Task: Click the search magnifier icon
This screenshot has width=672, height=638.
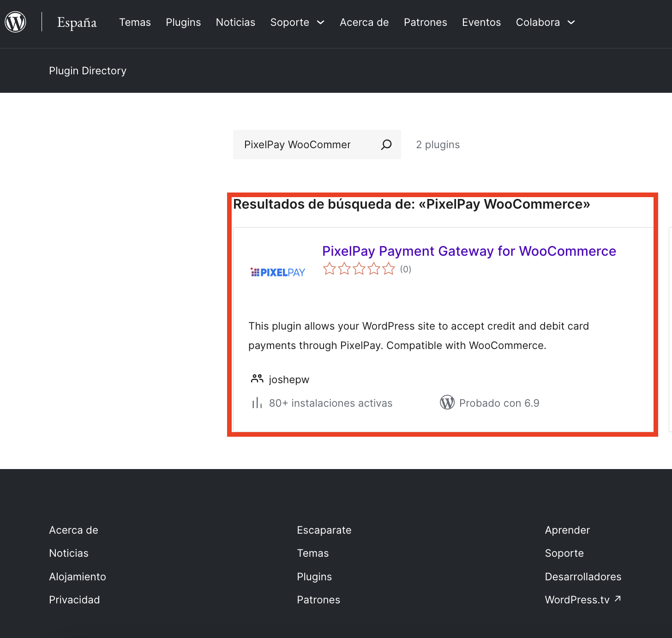Action: pyautogui.click(x=386, y=144)
